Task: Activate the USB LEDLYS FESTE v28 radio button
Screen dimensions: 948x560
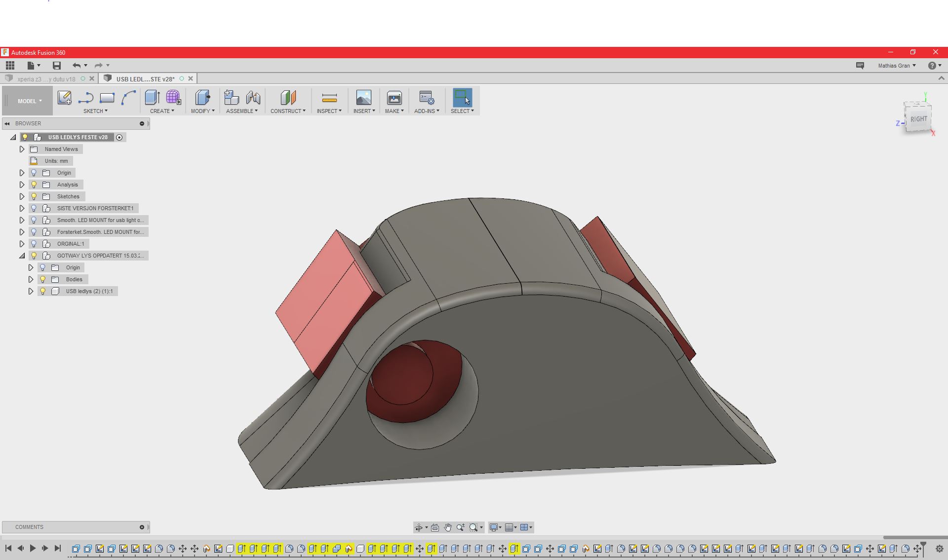Action: 119,137
